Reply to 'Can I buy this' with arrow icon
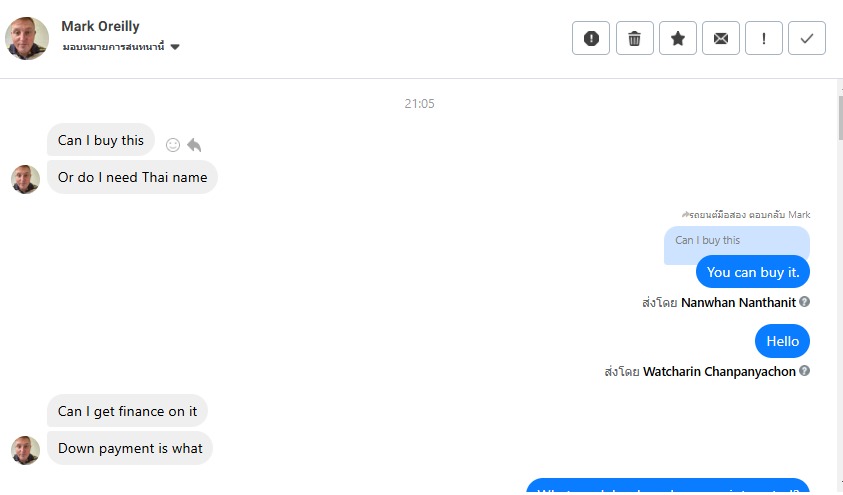 194,145
